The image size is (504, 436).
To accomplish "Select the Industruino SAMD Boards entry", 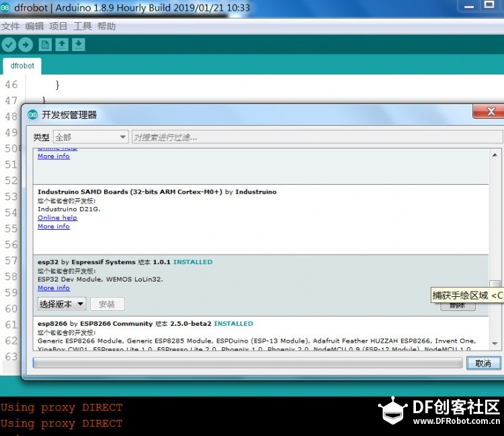I will (261, 220).
